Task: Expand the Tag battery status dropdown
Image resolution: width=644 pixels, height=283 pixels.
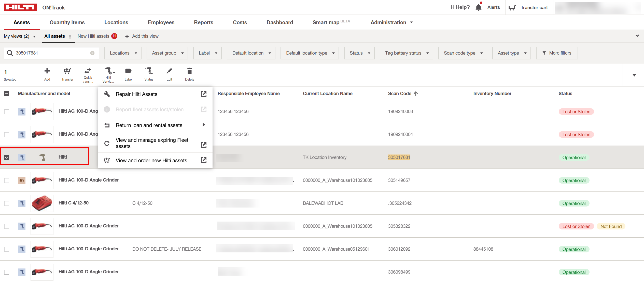Action: click(406, 53)
